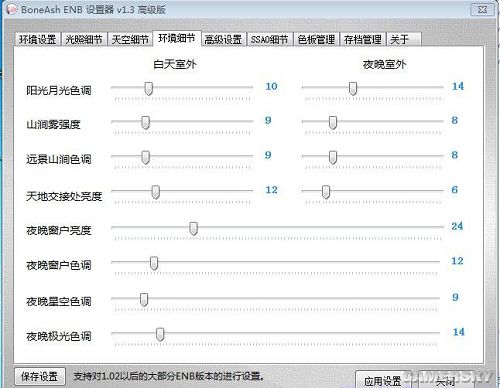Switch to the 光照细节 tab
This screenshot has width=500, height=388.
84,39
